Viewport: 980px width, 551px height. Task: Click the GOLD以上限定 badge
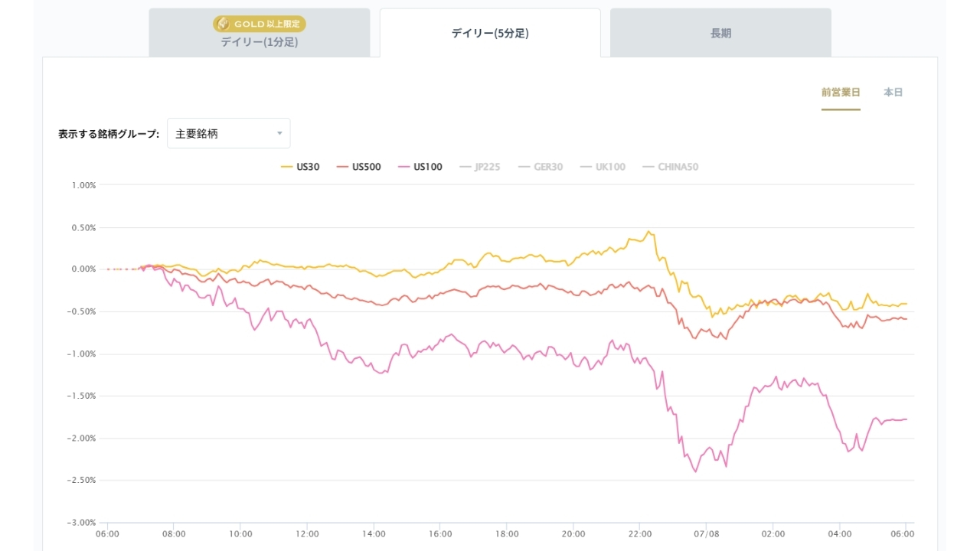(x=260, y=24)
